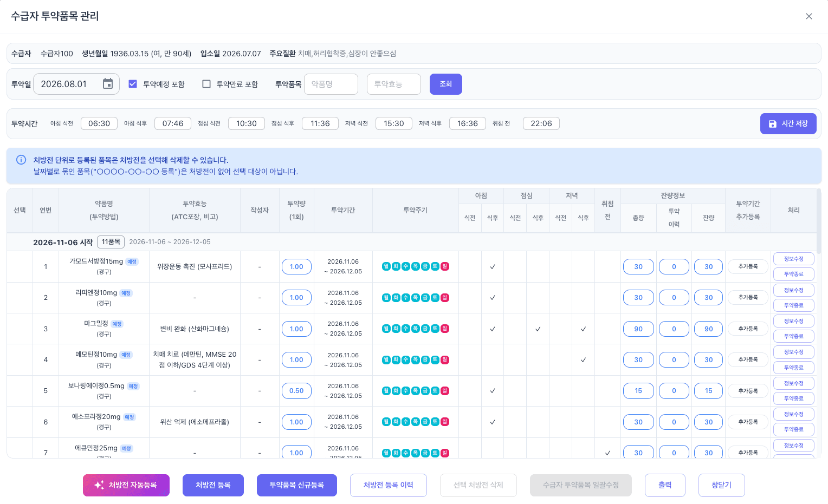
Task: Edit the 점심 식후 time 11:36
Action: 320,123
